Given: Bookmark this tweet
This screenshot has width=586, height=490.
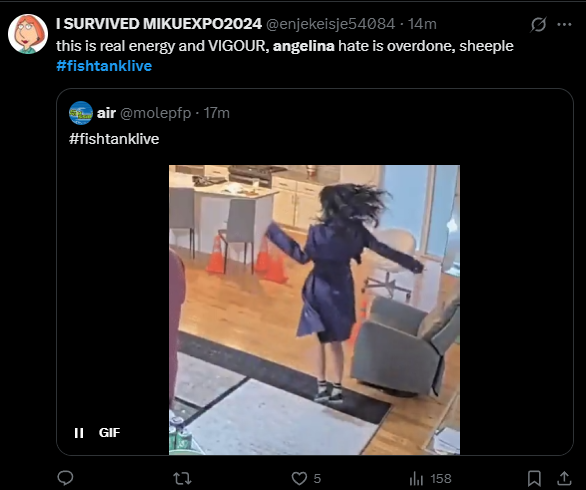Looking at the screenshot, I should click(534, 478).
